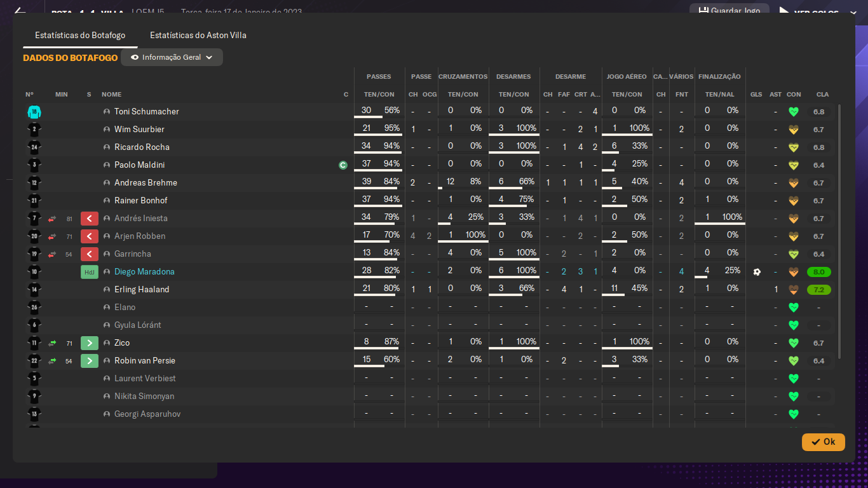This screenshot has width=868, height=488.
Task: Open Laurent Verbiest player link
Action: coord(145,379)
